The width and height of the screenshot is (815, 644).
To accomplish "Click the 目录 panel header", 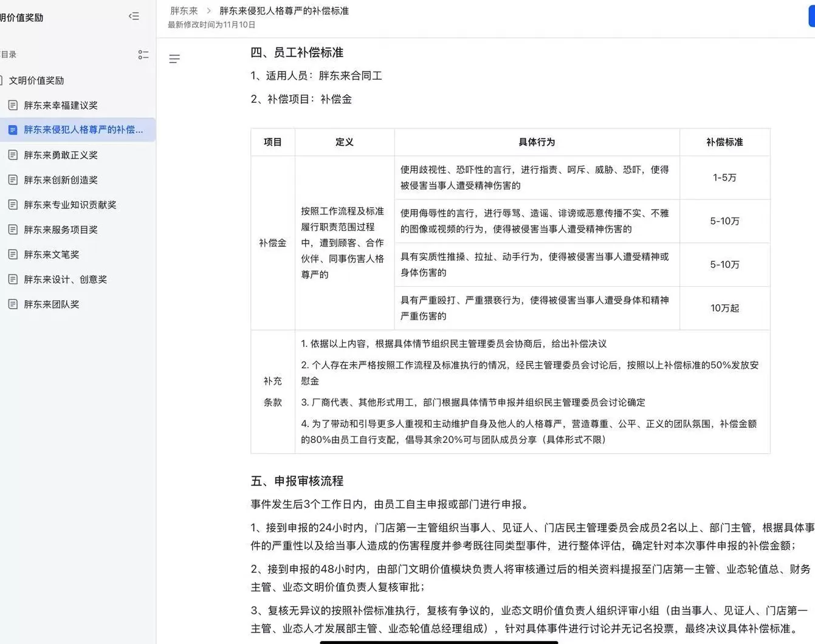I will tap(9, 54).
